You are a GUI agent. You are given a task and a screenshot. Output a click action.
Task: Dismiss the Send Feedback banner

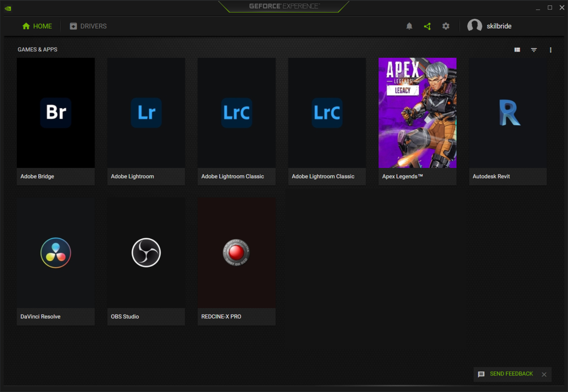coord(544,375)
